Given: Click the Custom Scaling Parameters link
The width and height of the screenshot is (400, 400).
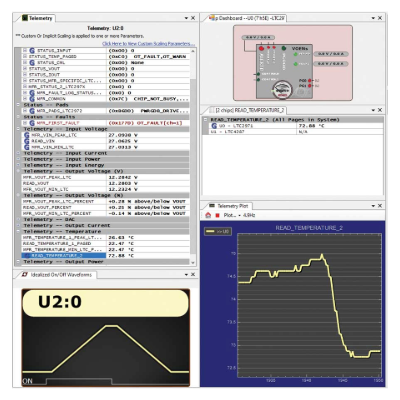Looking at the screenshot, I should pos(148,44).
